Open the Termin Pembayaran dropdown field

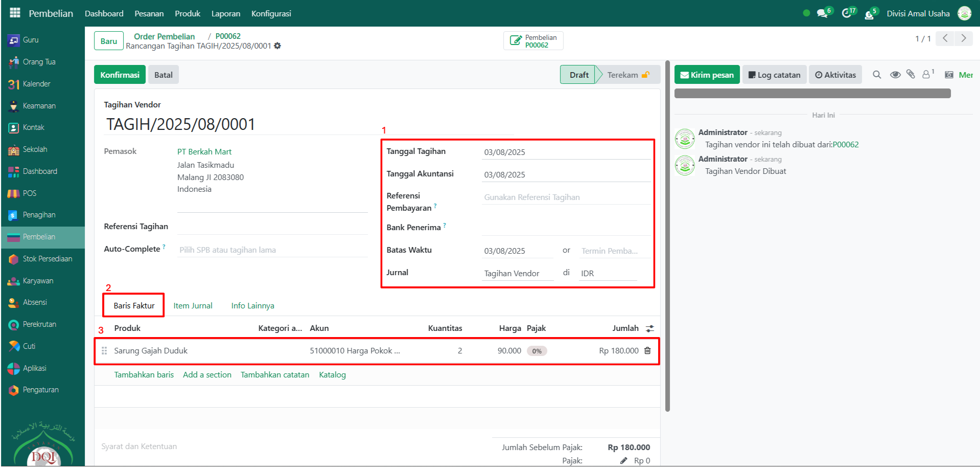614,251
